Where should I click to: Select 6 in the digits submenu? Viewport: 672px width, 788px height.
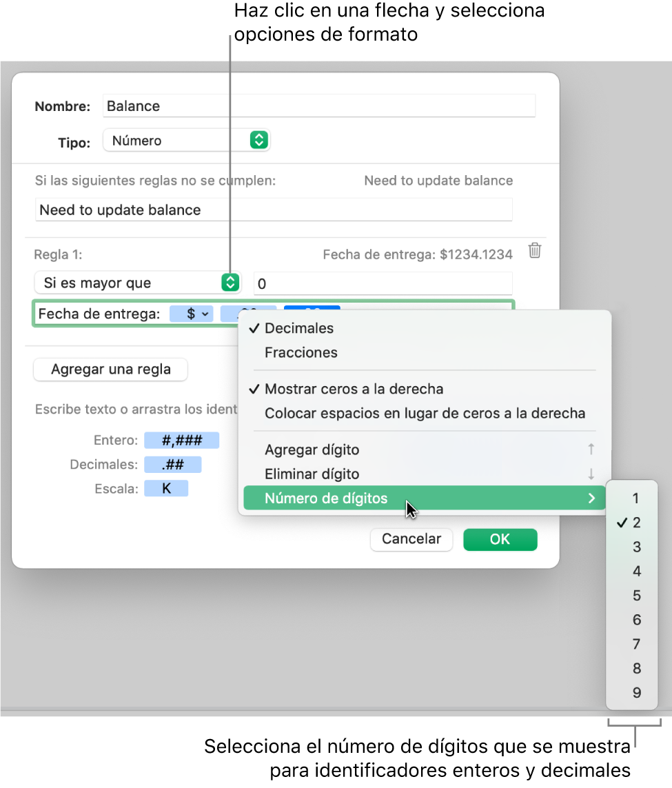[x=632, y=620]
